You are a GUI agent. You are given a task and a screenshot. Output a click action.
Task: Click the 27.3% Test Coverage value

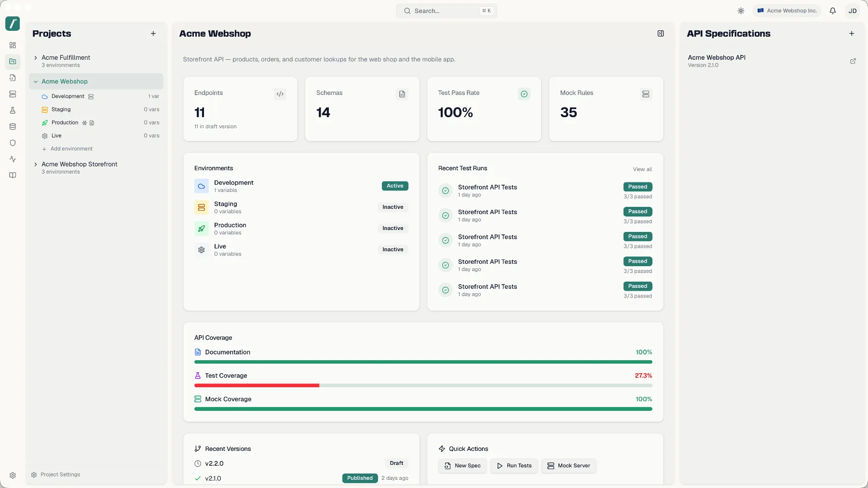pos(643,376)
